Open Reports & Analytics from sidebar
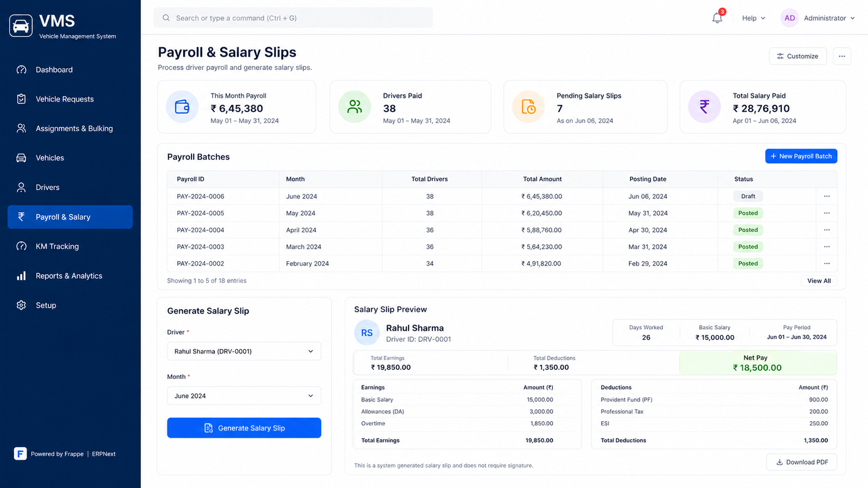868x488 pixels. point(70,276)
